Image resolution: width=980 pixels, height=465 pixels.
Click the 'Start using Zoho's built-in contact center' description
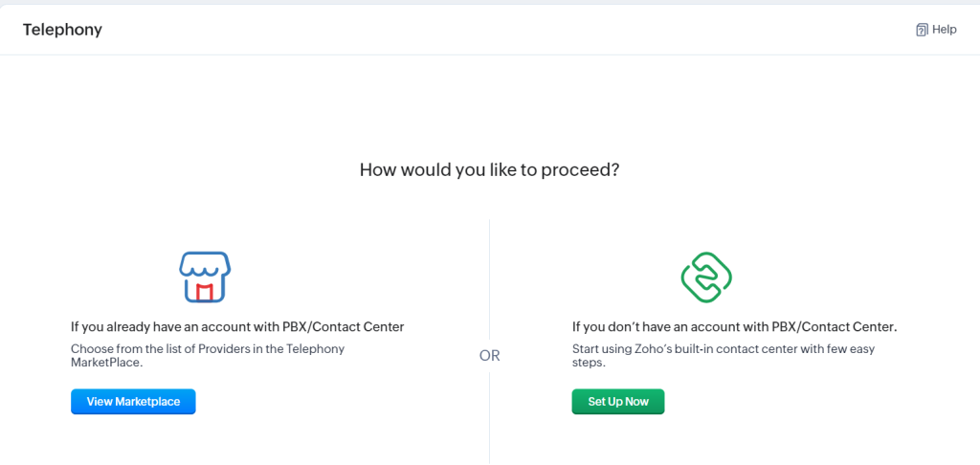click(723, 356)
